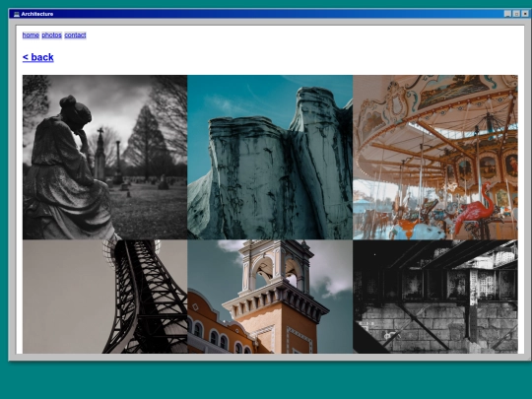
Task: Click the Architecture window title icon
Action: pyautogui.click(x=17, y=14)
